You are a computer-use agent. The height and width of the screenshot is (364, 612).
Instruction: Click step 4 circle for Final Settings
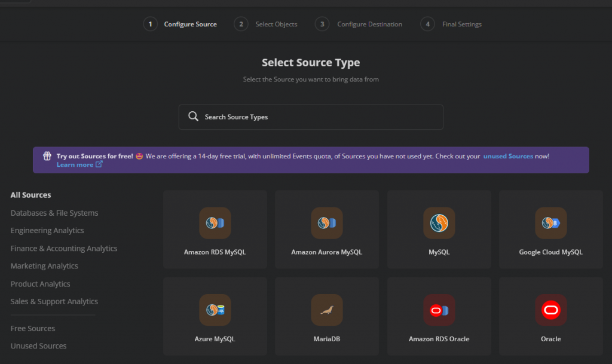point(427,24)
